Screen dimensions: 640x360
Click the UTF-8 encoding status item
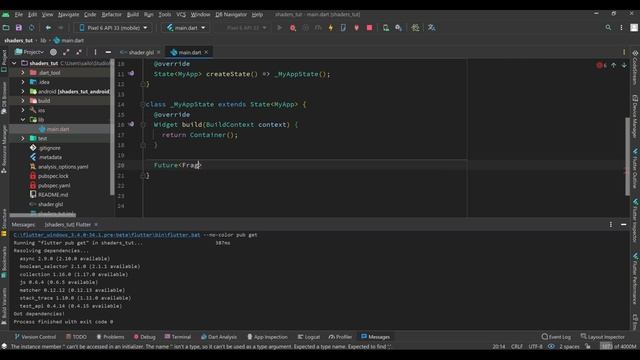coord(535,347)
